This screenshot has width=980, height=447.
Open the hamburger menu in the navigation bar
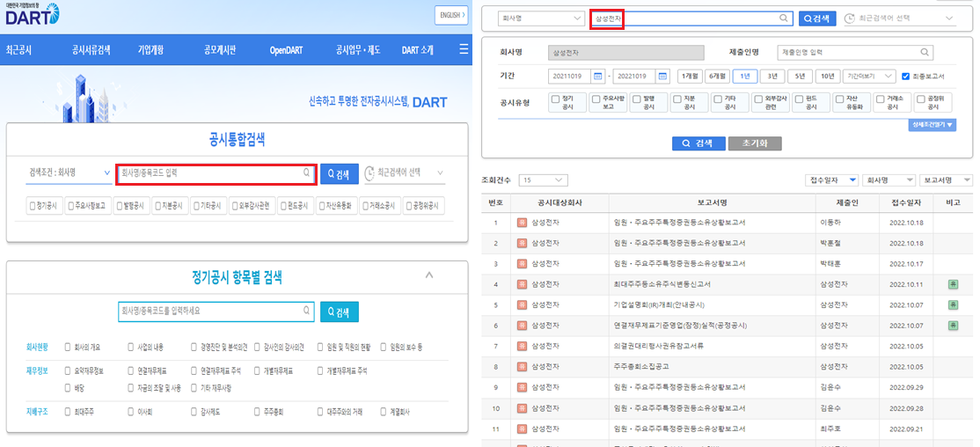point(463,49)
